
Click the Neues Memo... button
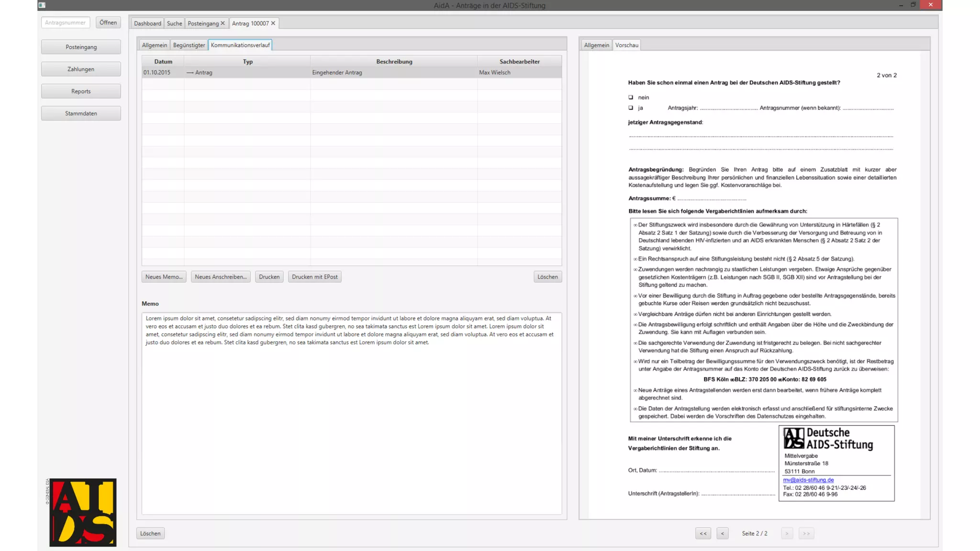pos(164,276)
